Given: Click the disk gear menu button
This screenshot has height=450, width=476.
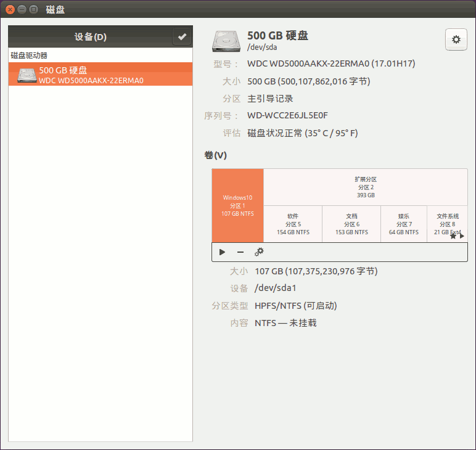Looking at the screenshot, I should tap(456, 39).
